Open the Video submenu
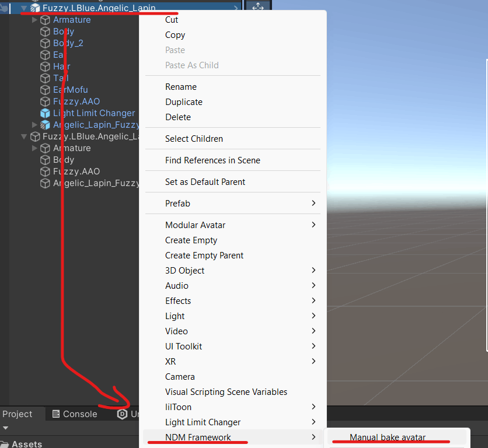Screen dimensions: 488x448 (233, 331)
